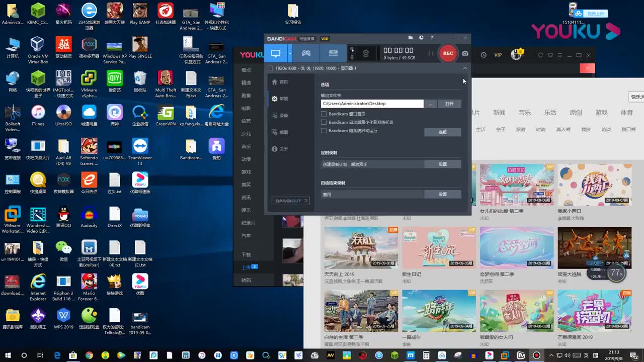
Task: Open the 高级 advanced options button
Action: pos(443,132)
